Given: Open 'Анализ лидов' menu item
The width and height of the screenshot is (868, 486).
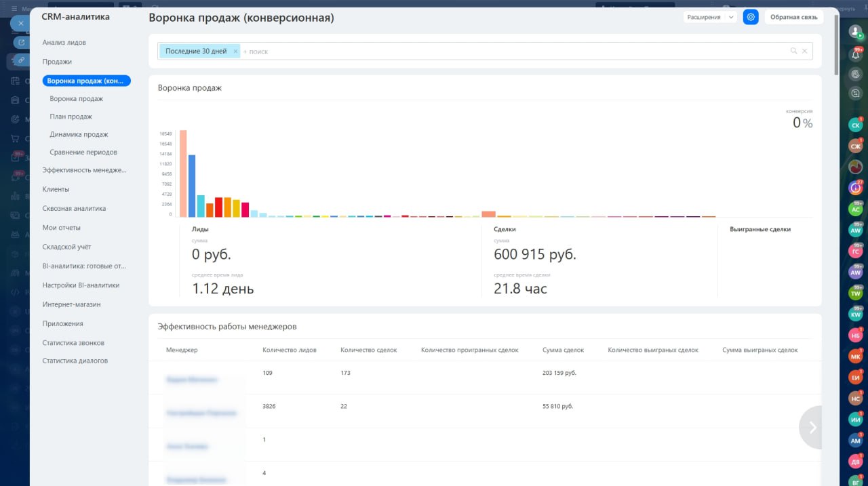Looking at the screenshot, I should (x=64, y=43).
